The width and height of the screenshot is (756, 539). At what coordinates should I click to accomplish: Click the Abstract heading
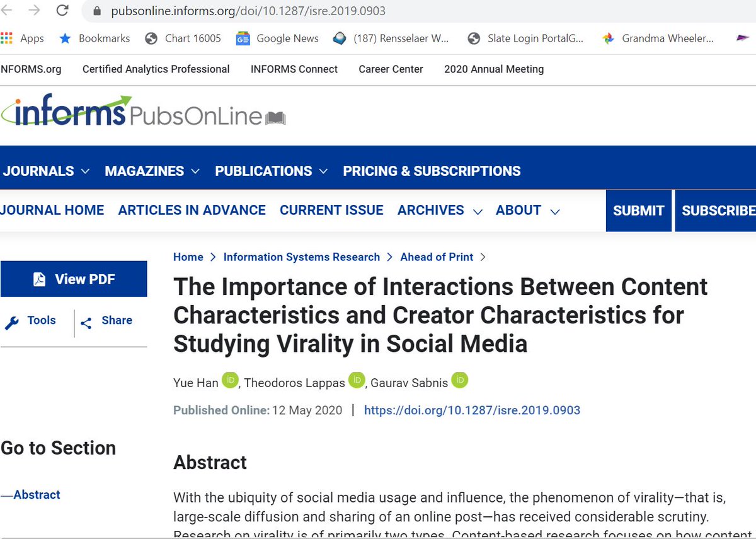[210, 462]
